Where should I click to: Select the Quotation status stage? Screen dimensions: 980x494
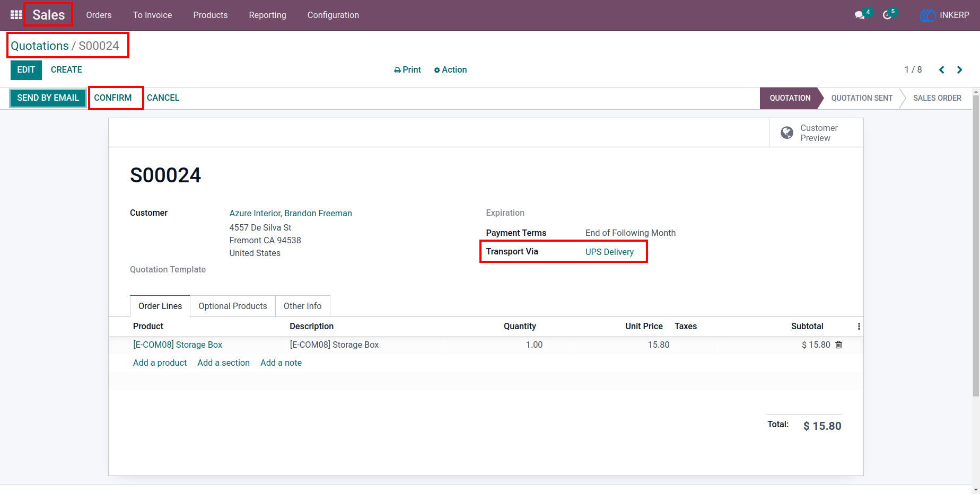click(x=790, y=98)
